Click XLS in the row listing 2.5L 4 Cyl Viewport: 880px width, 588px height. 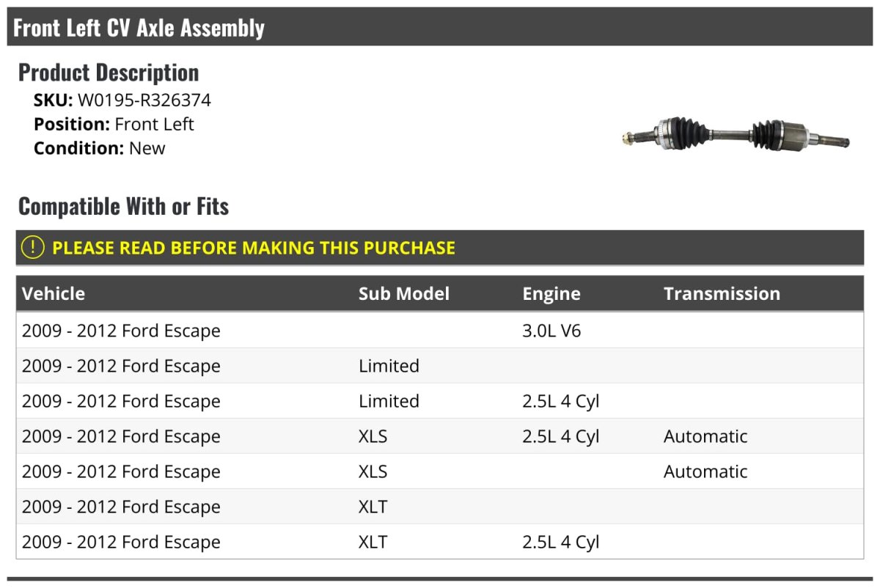[373, 436]
